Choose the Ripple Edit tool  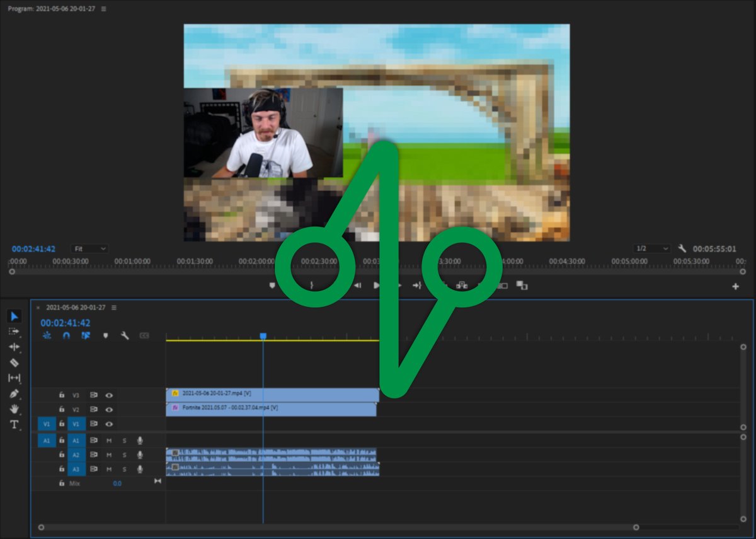14,347
